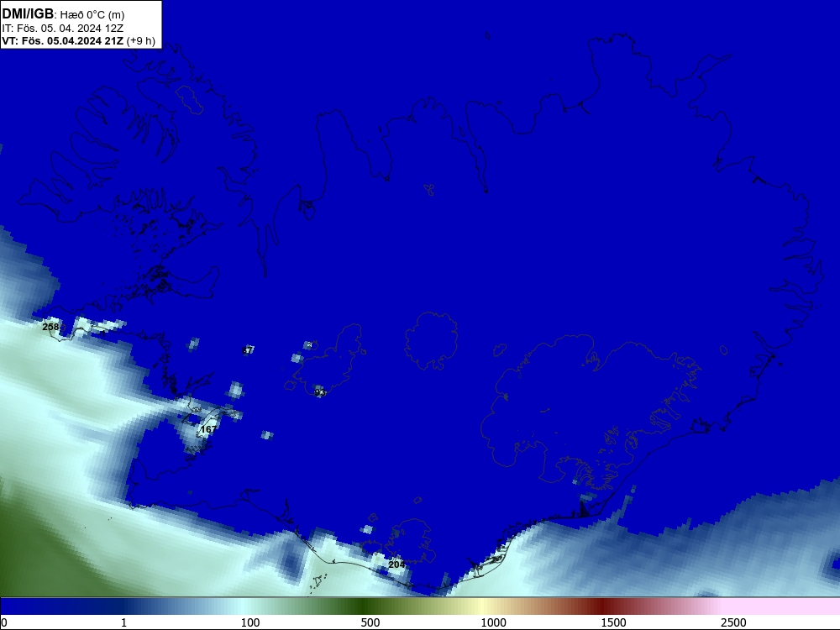Click the 1000 tick on color scale
This screenshot has height=630, width=840.
[x=493, y=622]
